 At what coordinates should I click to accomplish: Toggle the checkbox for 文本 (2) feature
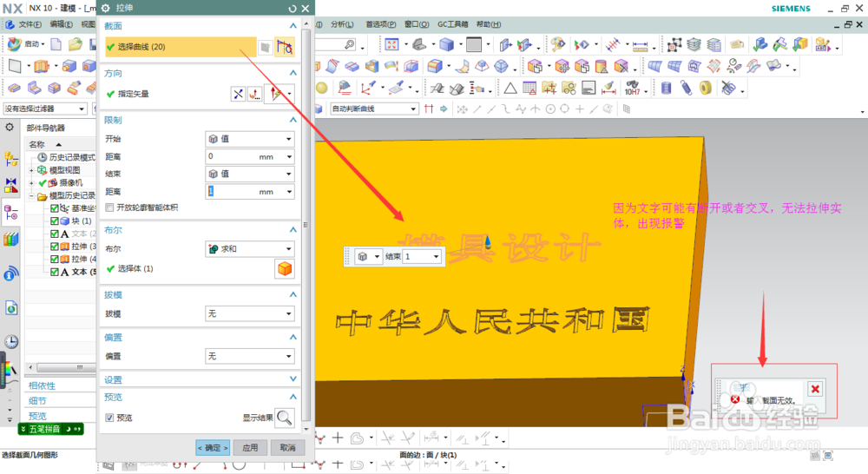tap(54, 234)
